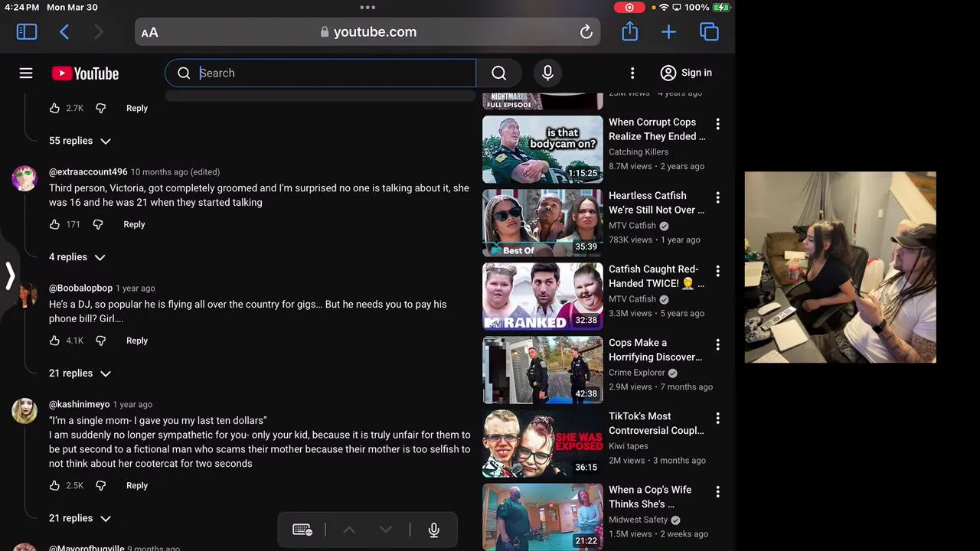Expand 21 replies under @kashinimeyo
This screenshot has height=551, width=980.
[x=80, y=518]
